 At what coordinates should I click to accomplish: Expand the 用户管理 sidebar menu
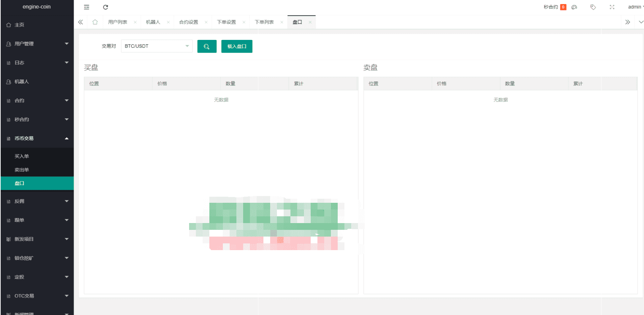pyautogui.click(x=37, y=44)
